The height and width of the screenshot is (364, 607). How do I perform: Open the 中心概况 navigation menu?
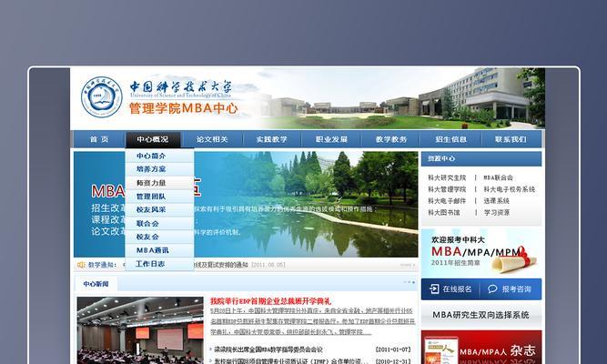(153, 139)
